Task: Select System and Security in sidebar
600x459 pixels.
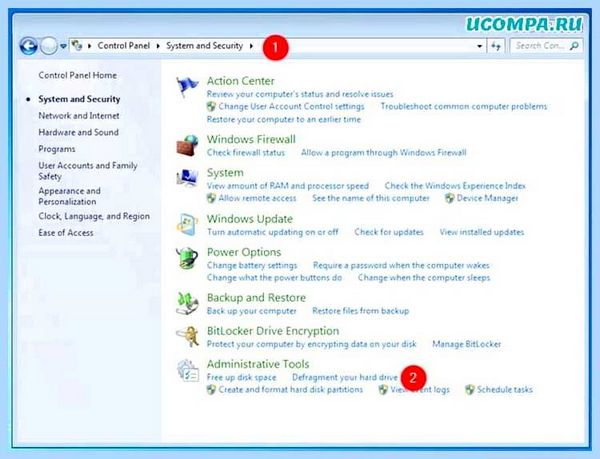Action: (x=79, y=99)
